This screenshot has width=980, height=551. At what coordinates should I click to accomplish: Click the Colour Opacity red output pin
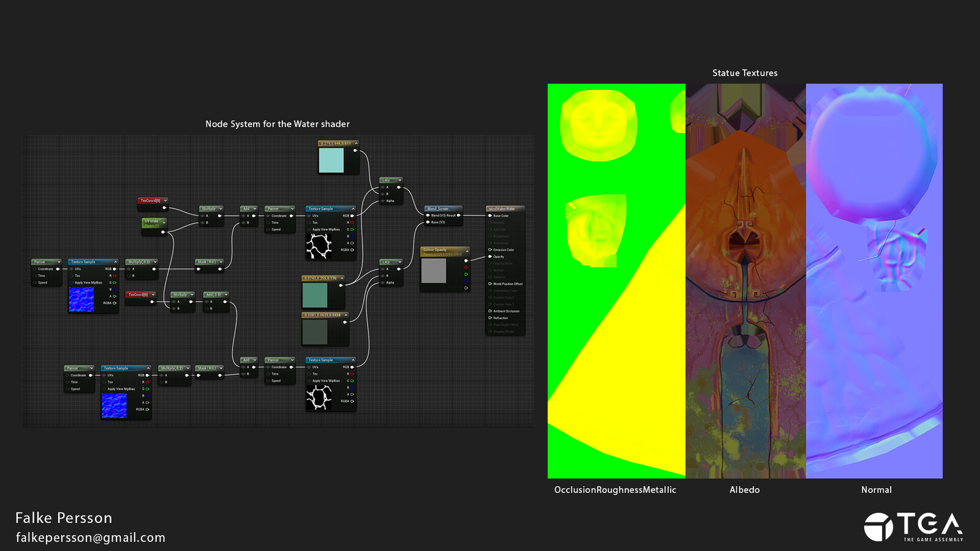coord(466,268)
